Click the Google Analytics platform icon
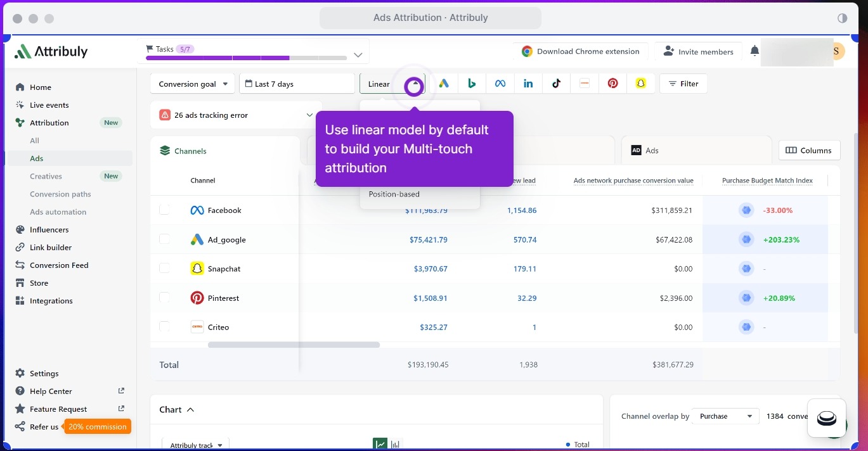The height and width of the screenshot is (451, 868). [x=443, y=82]
